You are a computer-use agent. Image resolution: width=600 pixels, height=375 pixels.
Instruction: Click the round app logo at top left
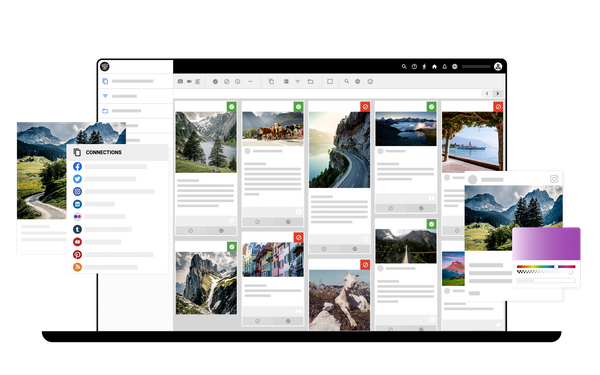pyautogui.click(x=105, y=67)
